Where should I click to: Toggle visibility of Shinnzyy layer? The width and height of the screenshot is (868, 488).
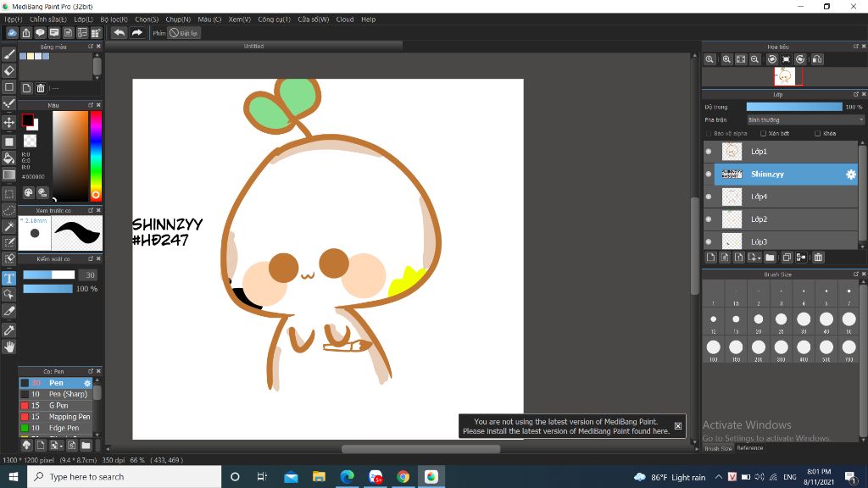(709, 174)
